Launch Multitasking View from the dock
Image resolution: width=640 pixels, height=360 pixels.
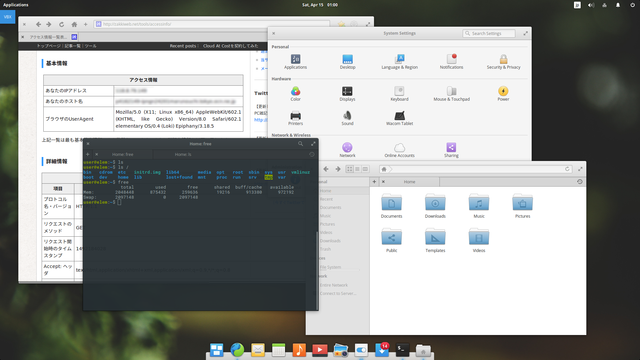click(x=216, y=350)
